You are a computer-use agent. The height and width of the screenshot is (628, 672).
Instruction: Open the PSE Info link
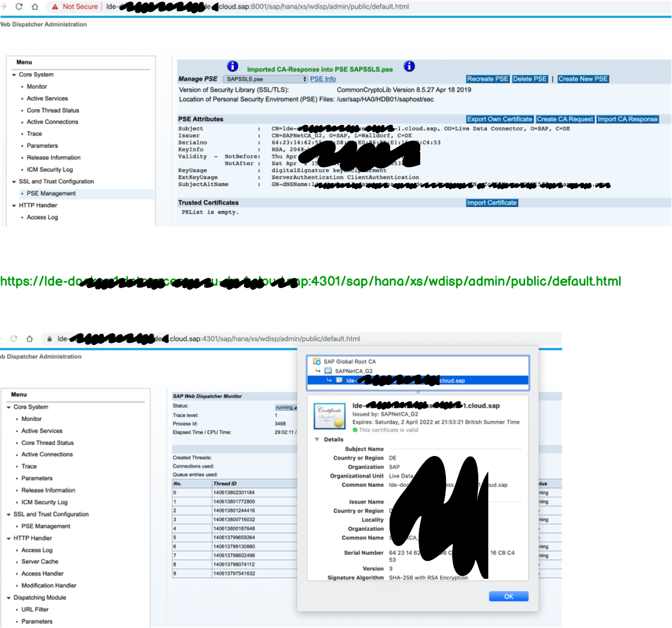[x=323, y=79]
